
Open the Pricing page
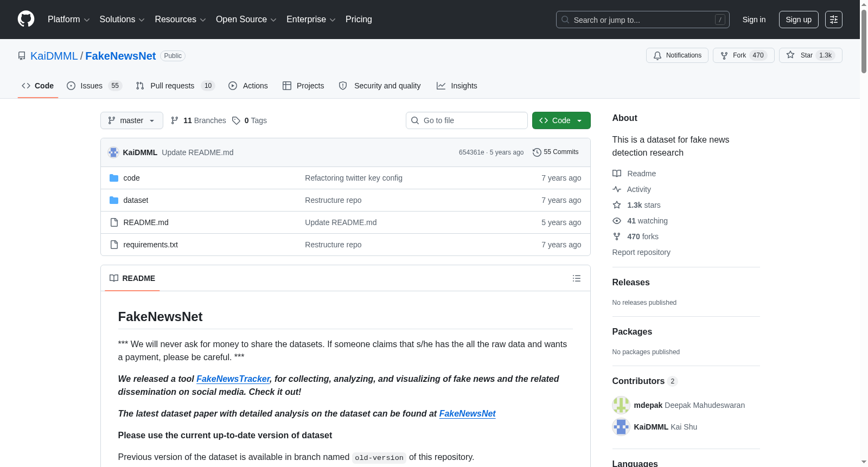[x=359, y=20]
